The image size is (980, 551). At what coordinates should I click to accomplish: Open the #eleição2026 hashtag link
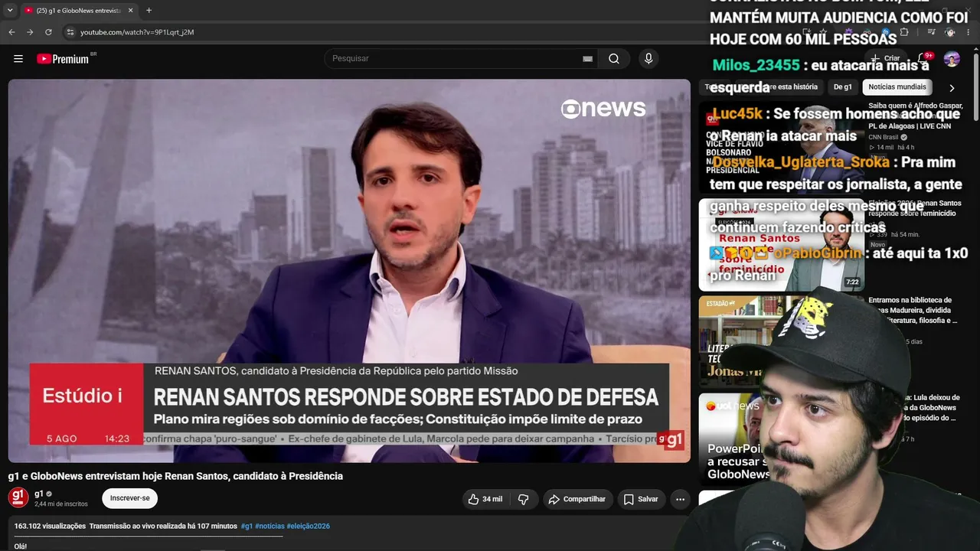point(309,527)
